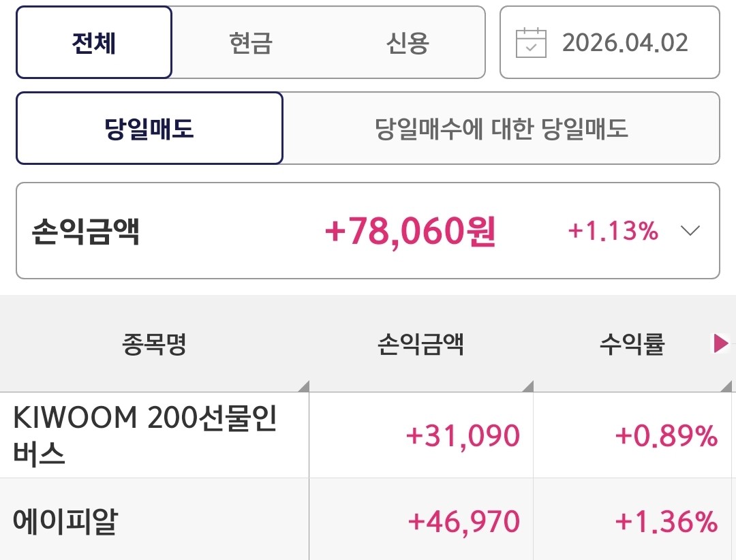
Task: Expand the 손익금액 summary chevron
Action: coord(690,231)
